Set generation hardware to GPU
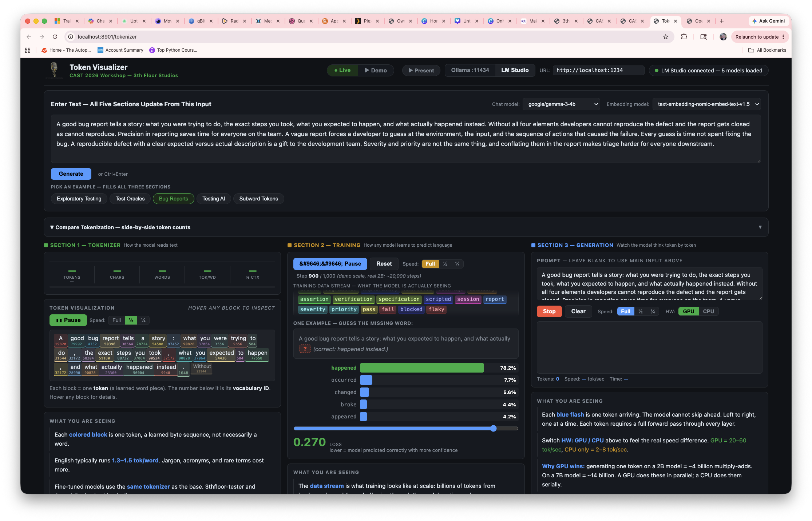The image size is (812, 521). pyautogui.click(x=688, y=311)
